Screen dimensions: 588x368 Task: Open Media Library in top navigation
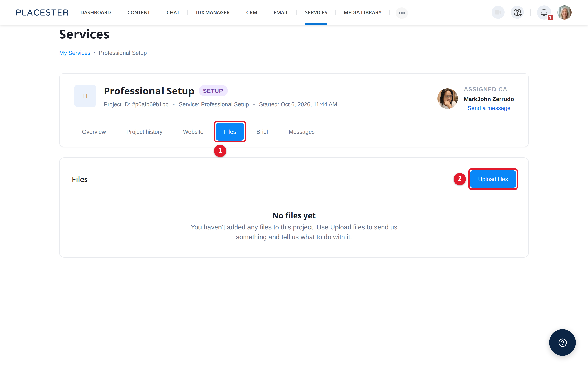pyautogui.click(x=363, y=12)
